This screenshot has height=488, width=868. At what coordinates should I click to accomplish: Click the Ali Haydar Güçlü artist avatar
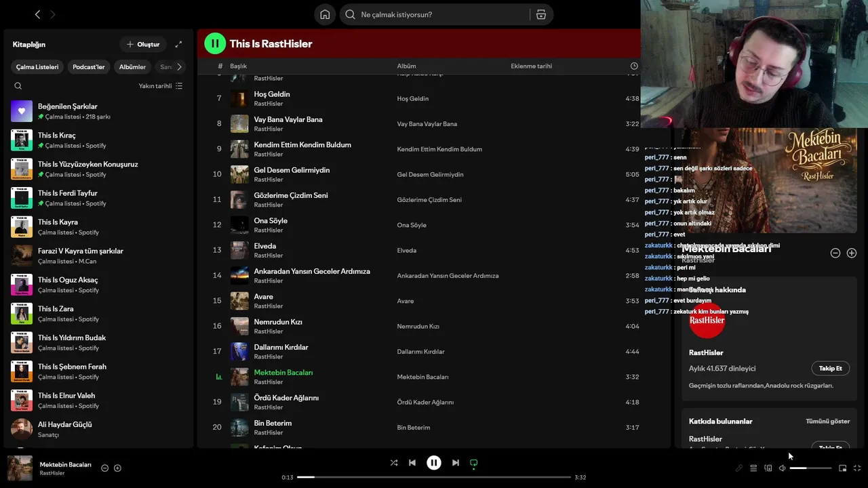(x=22, y=429)
